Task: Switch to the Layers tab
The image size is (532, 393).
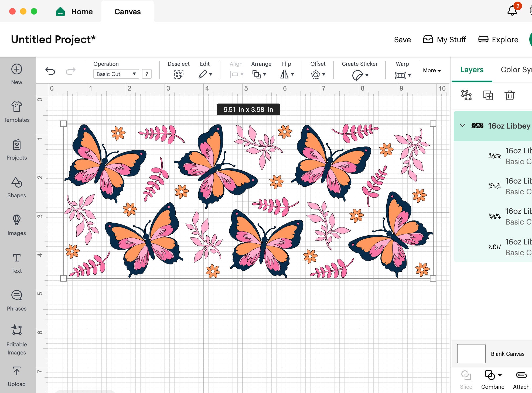Action: (x=472, y=70)
